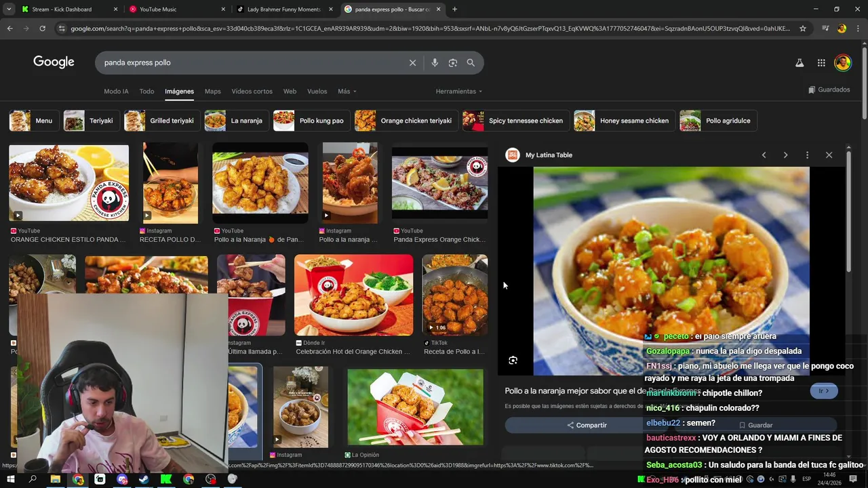Viewport: 868px width, 488px height.
Task: Open Google account profile picture
Action: (x=843, y=62)
